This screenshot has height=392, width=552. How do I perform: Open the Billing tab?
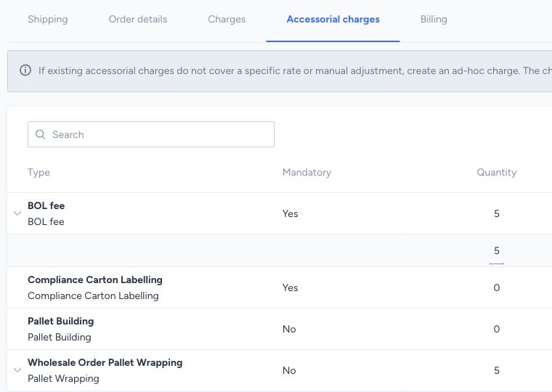click(x=434, y=20)
